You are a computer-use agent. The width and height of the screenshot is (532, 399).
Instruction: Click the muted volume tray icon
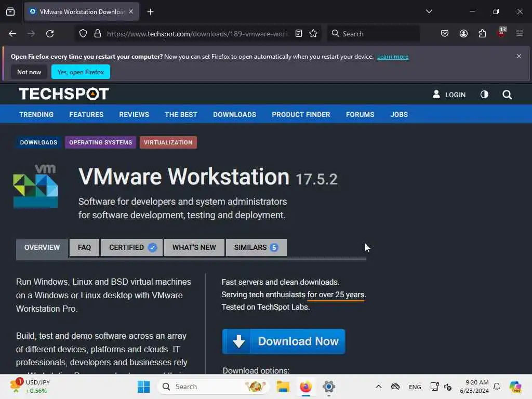[448, 387]
